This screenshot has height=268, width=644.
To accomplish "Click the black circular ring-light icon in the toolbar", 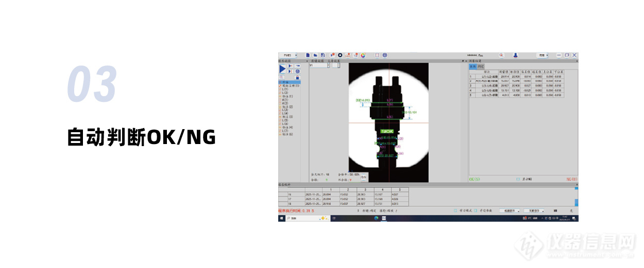I will (x=340, y=55).
